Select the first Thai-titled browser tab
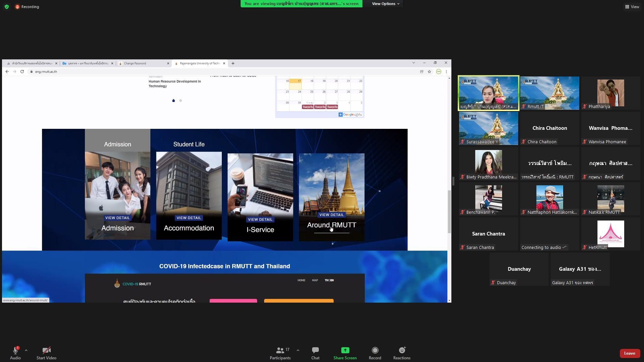The width and height of the screenshot is (644, 362). tap(32, 63)
